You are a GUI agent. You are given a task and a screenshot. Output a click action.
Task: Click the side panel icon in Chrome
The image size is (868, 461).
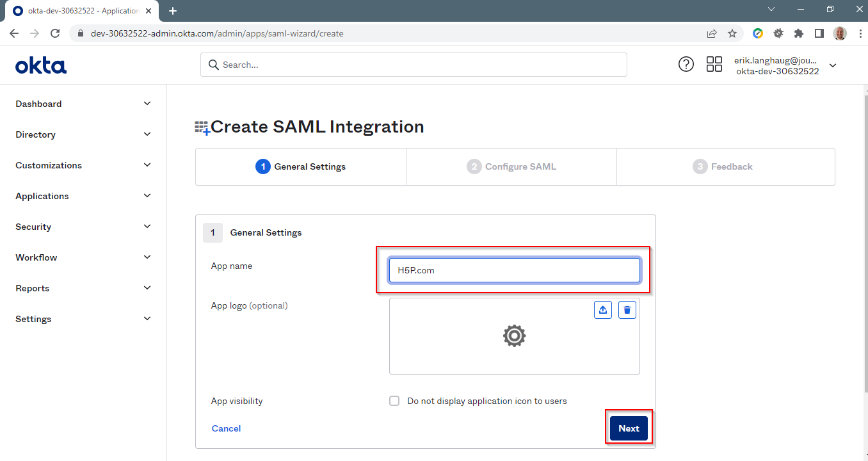click(x=819, y=33)
